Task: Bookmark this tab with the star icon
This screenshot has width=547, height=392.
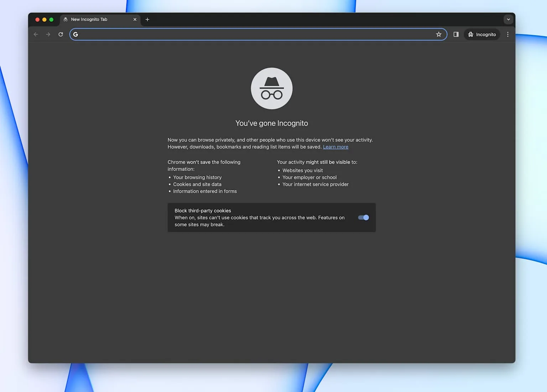Action: point(439,35)
